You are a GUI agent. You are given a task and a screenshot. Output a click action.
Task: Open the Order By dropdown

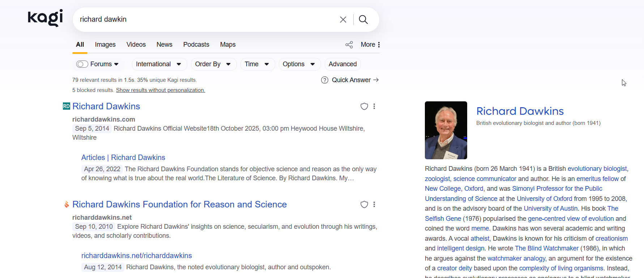[213, 64]
